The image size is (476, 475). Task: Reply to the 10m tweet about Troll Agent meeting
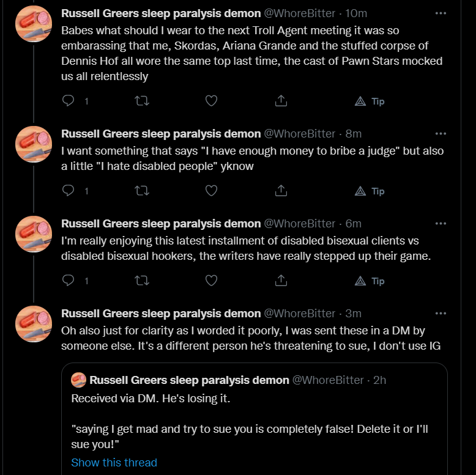(x=69, y=101)
